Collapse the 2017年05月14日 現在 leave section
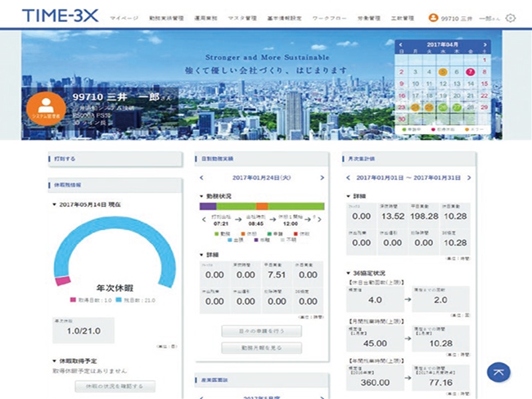 pos(54,205)
